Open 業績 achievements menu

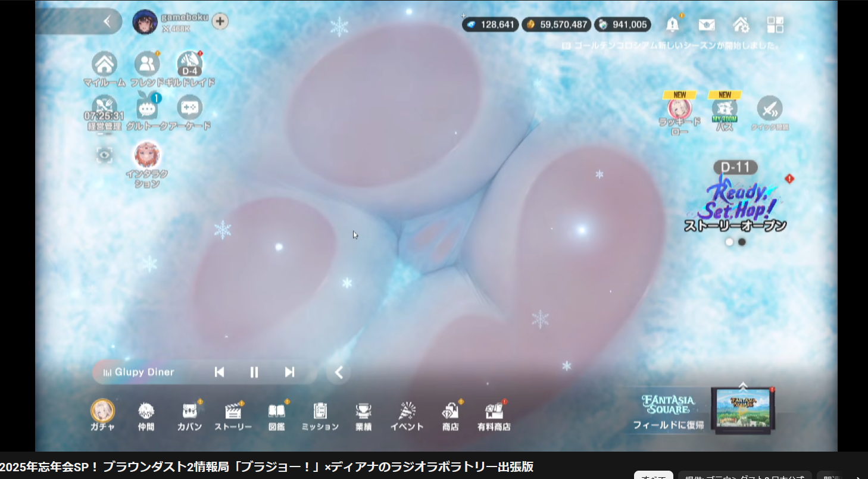click(364, 416)
